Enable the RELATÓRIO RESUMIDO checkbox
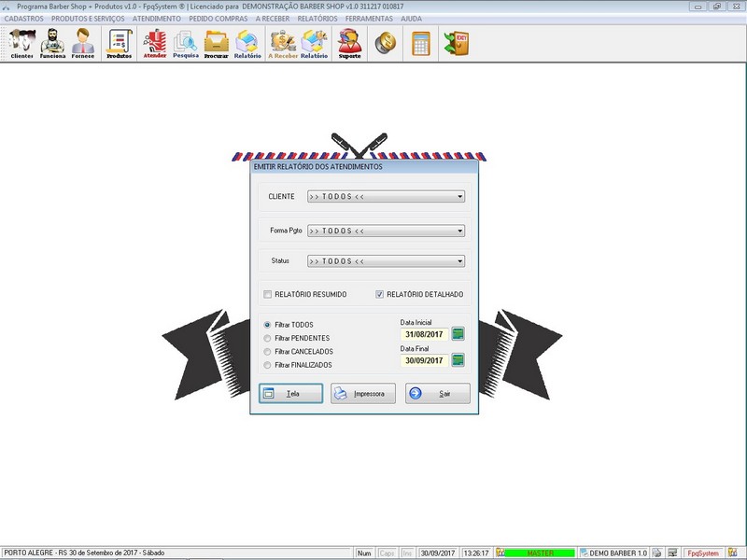747x560 pixels. click(x=268, y=294)
